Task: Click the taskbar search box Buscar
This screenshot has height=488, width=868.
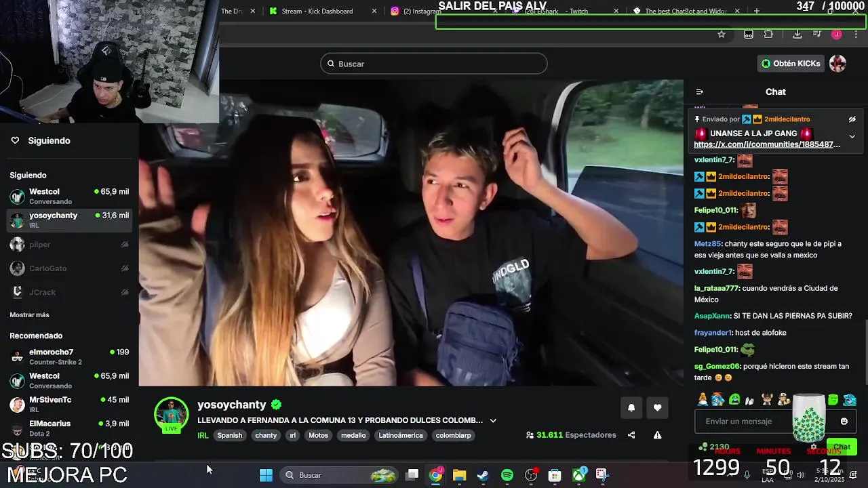Action: [x=339, y=475]
